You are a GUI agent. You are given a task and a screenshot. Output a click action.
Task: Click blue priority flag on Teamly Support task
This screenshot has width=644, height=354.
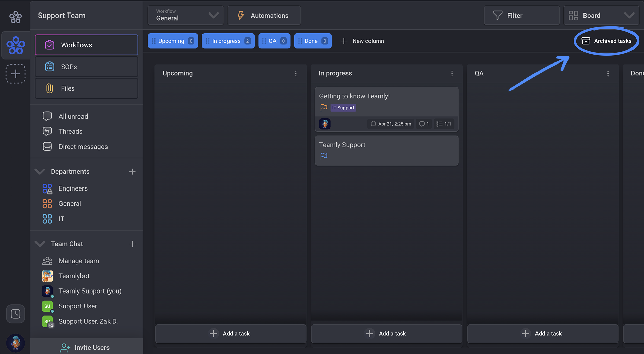(x=324, y=156)
